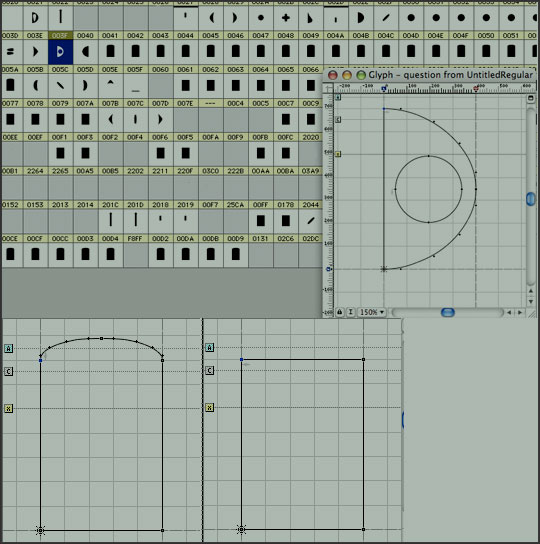Select the ascender 'A' marker in Glyph window
The width and height of the screenshot is (540, 544).
[x=338, y=97]
